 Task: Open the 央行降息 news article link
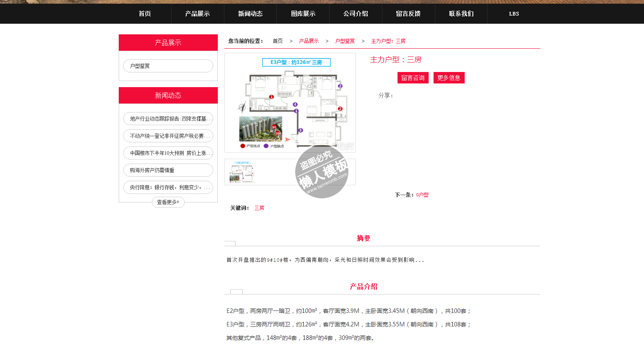pos(168,187)
